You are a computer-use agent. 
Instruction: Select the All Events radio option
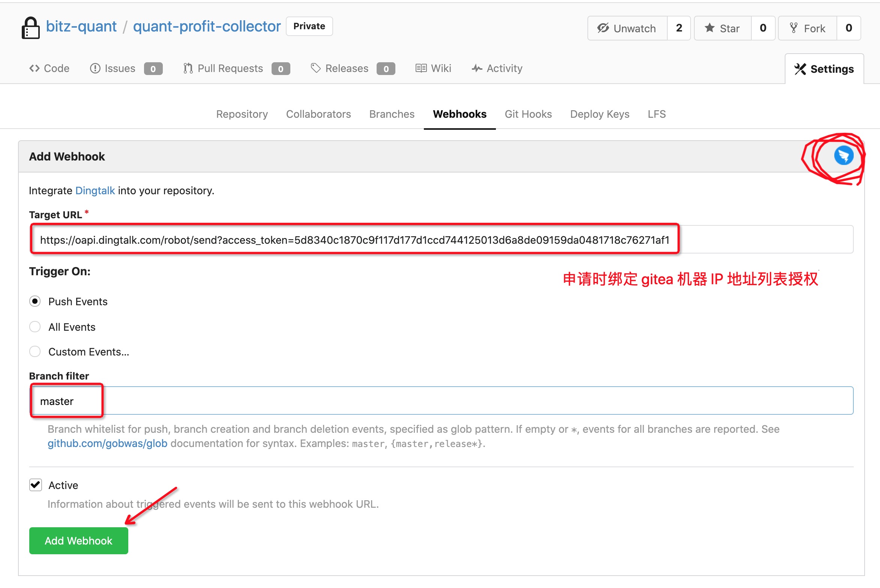click(x=35, y=327)
